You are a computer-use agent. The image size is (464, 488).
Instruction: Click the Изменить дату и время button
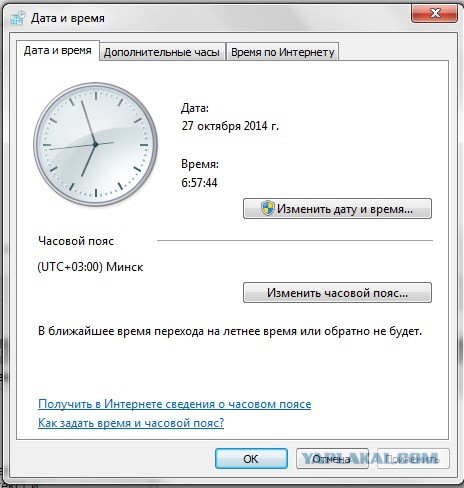click(337, 209)
